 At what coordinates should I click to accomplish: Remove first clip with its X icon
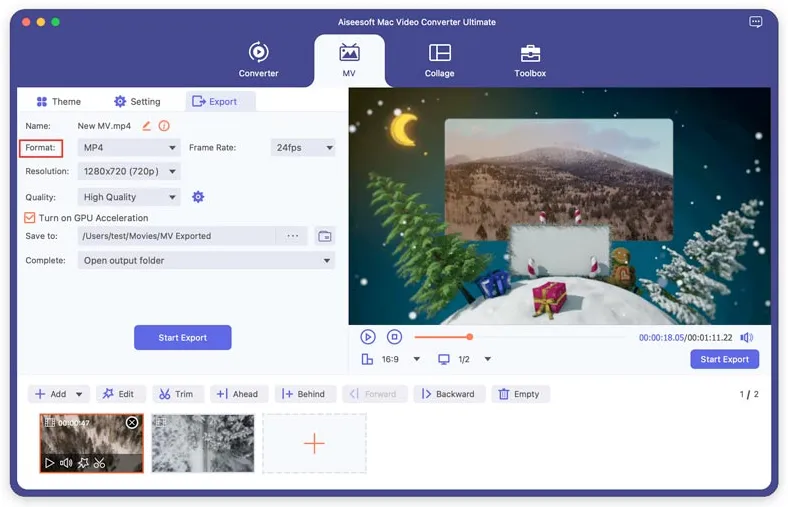[132, 423]
